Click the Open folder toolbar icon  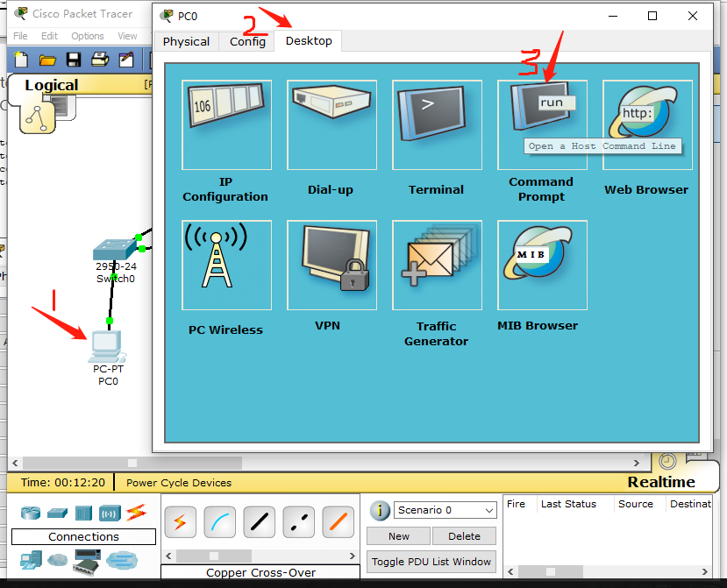pos(47,60)
